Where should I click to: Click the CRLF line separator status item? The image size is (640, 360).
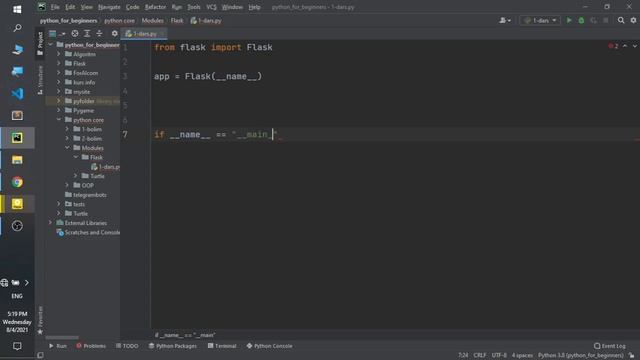[480, 356]
